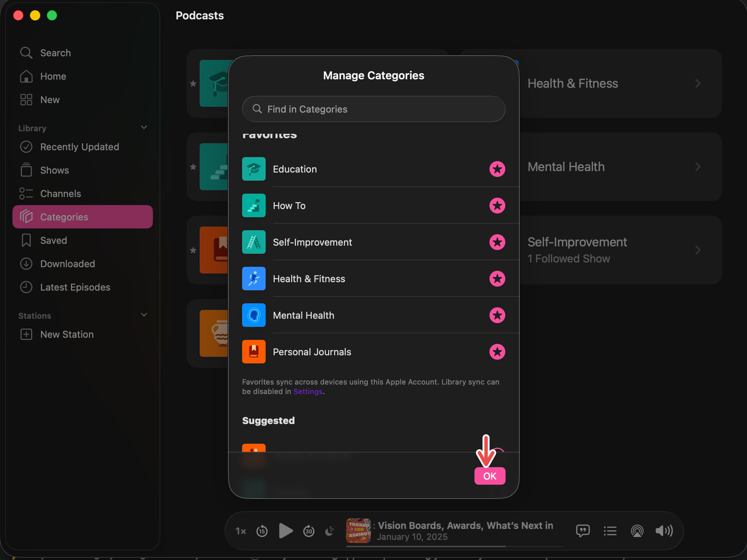This screenshot has width=747, height=560.
Task: Click the Health & Fitness runner icon
Action: coord(254,279)
